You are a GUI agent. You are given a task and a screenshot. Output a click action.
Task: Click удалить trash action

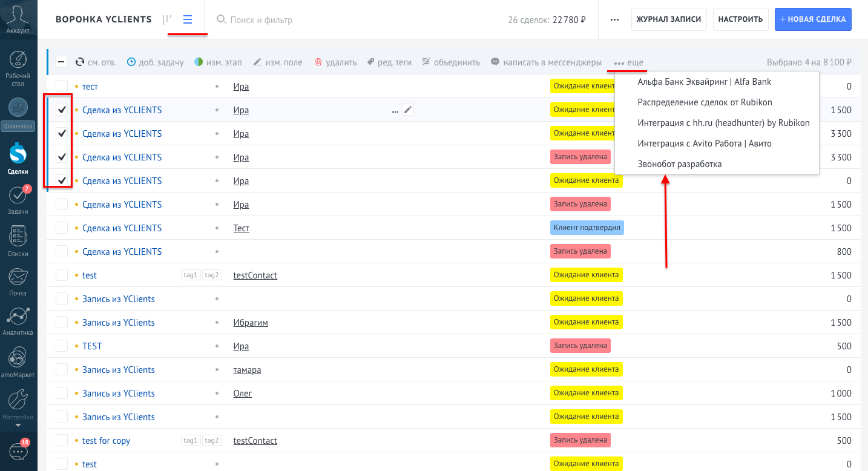pos(335,62)
